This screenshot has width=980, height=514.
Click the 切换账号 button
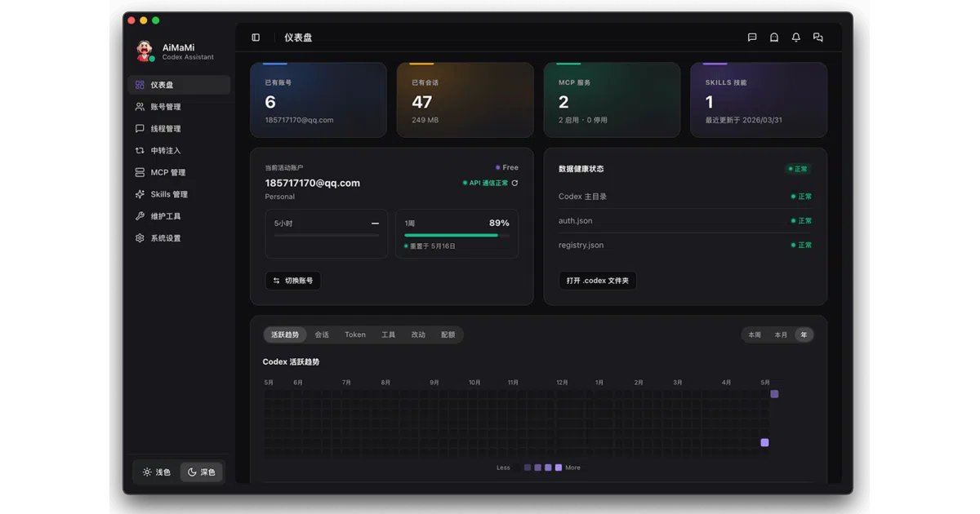point(293,281)
